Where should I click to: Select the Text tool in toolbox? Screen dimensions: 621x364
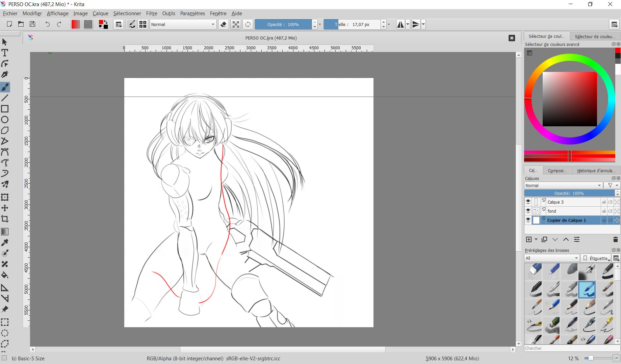pos(5,53)
